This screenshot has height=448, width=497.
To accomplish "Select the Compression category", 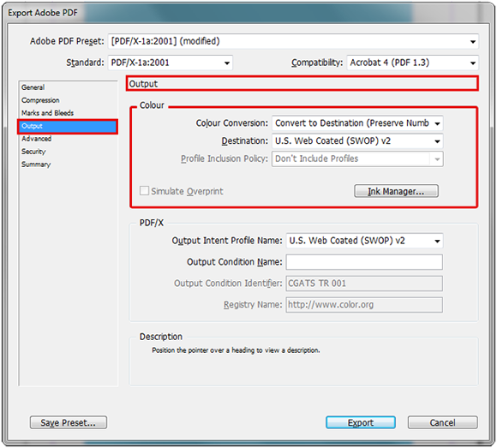I will click(40, 100).
